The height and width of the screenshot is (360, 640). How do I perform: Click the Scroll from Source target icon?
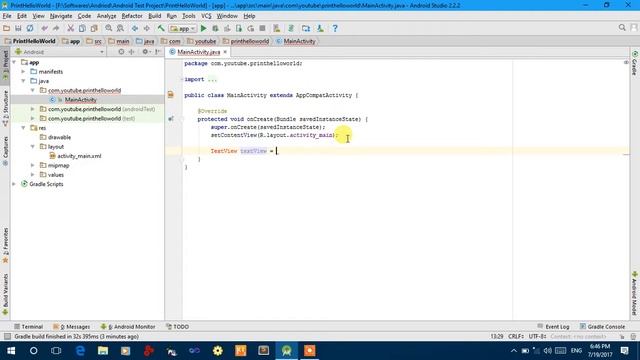pyautogui.click(x=121, y=52)
